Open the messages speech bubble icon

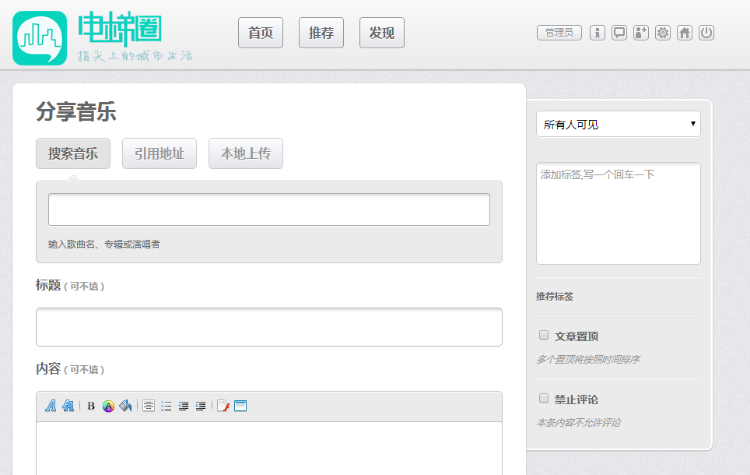click(619, 33)
